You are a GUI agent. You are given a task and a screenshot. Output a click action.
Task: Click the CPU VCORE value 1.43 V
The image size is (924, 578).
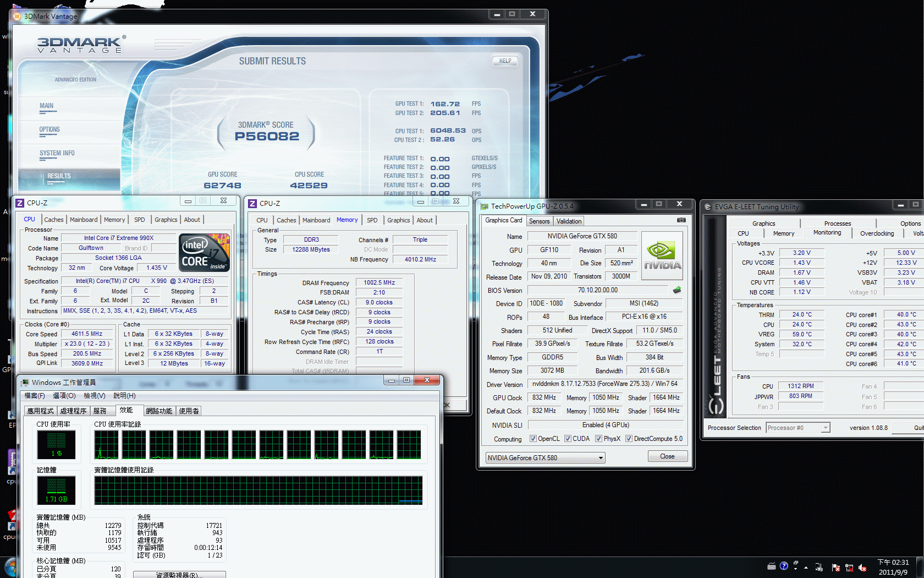point(802,263)
